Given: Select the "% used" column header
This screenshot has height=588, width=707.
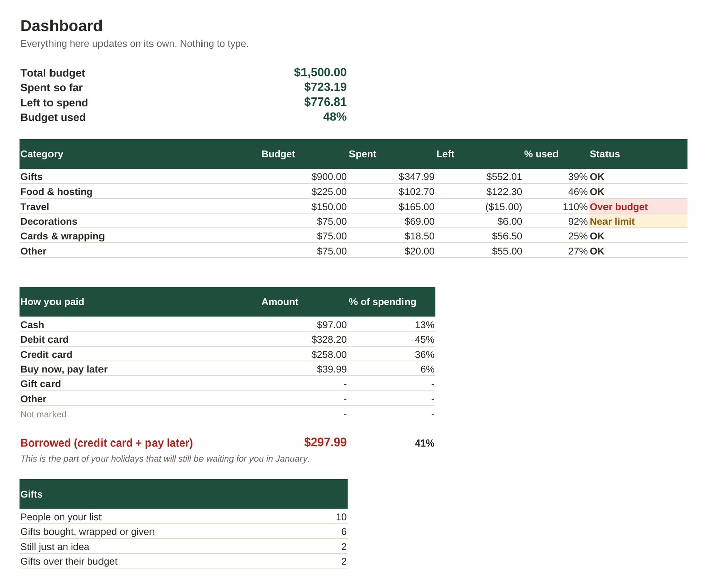Looking at the screenshot, I should click(541, 154).
